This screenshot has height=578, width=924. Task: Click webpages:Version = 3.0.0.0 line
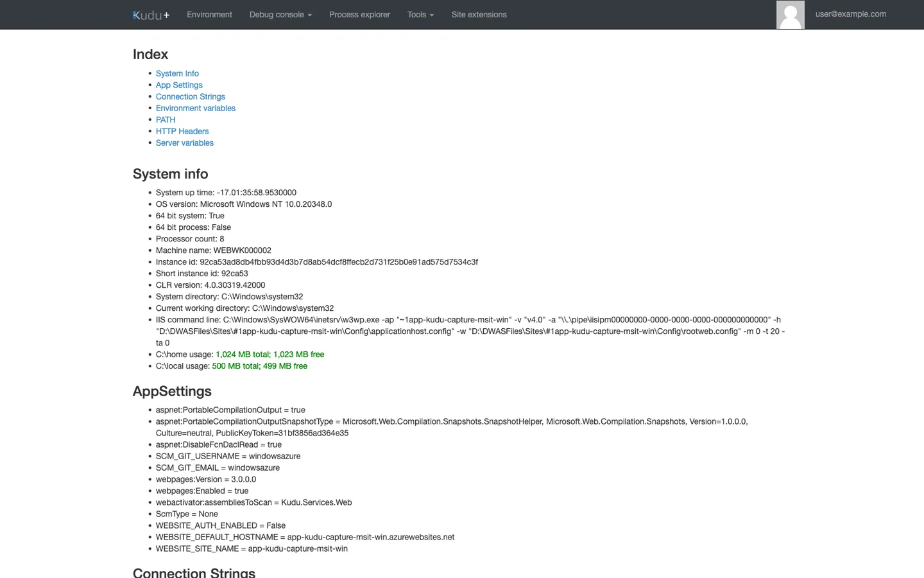(x=206, y=479)
